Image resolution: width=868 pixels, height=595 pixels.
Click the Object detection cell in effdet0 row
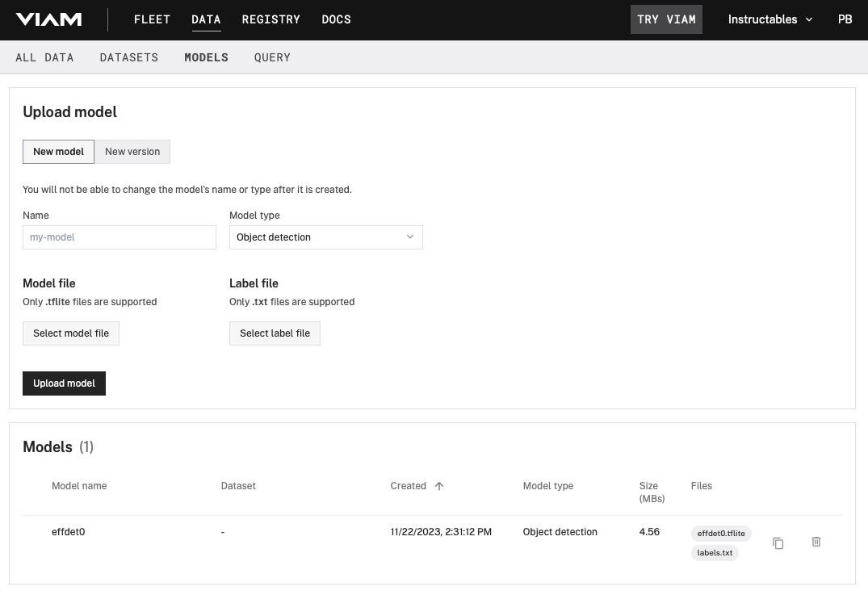(560, 532)
